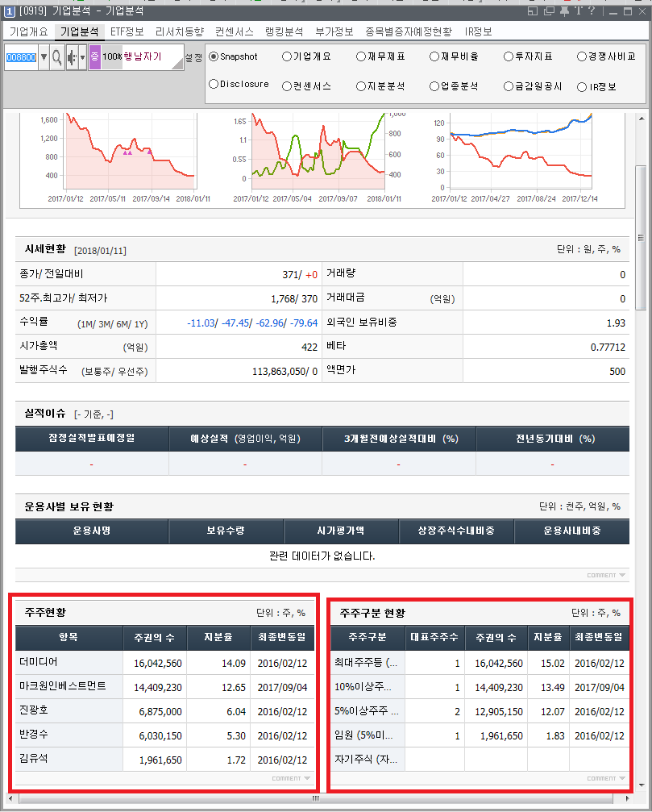Open the arrow next to the speaker icon
The height and width of the screenshot is (812, 652).
click(x=82, y=57)
